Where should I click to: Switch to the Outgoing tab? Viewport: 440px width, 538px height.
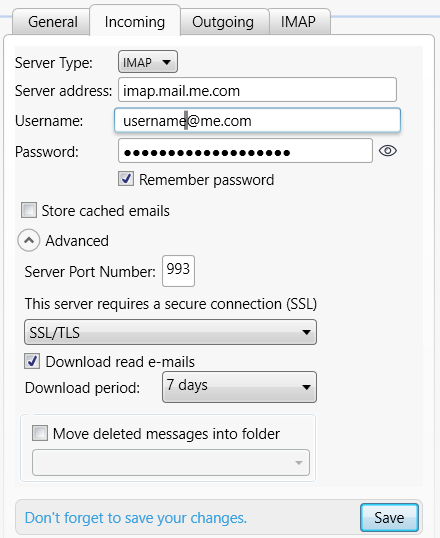[x=223, y=22]
